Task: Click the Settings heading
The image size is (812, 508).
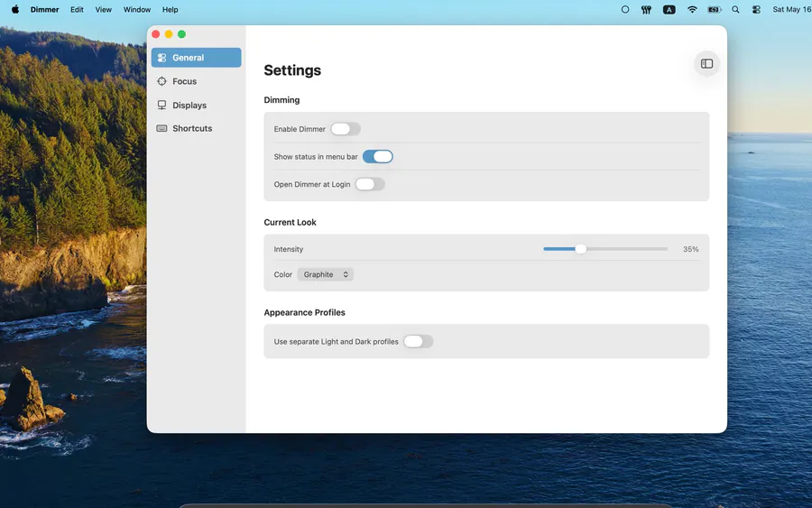Action: pyautogui.click(x=292, y=70)
